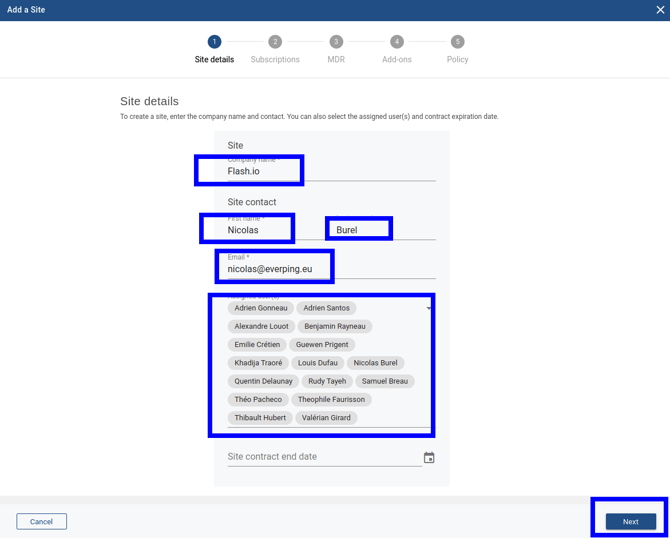
Task: Edit the First name field Nicolas
Action: click(x=278, y=229)
